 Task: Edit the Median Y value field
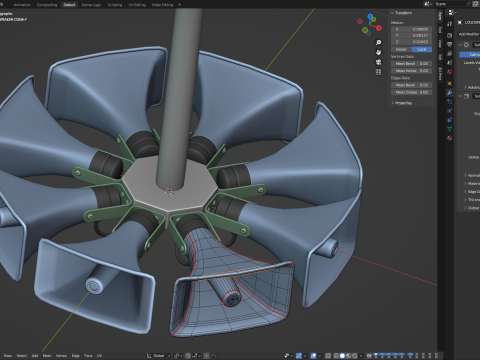click(411, 35)
